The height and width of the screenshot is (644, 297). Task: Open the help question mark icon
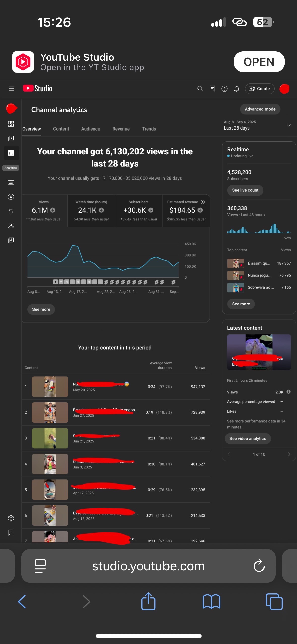tap(224, 89)
